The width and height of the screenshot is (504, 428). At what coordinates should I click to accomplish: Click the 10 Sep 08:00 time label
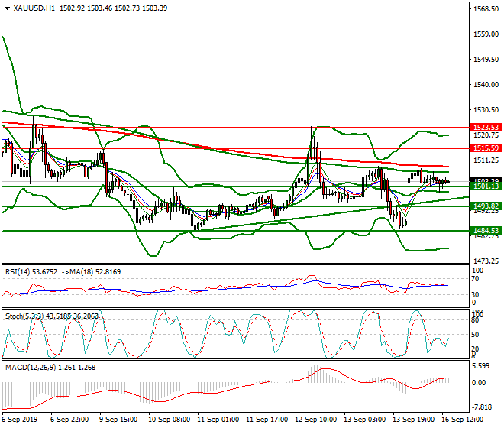(x=169, y=420)
